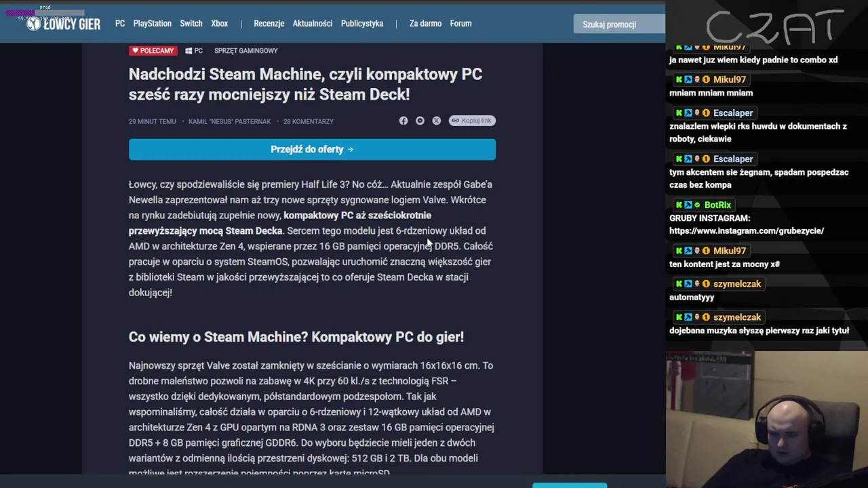Share the article on Facebook
The height and width of the screenshot is (488, 868).
(x=403, y=121)
